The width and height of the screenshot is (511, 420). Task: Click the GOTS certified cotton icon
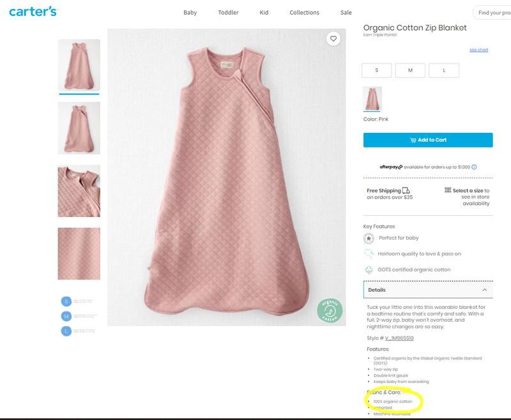369,269
